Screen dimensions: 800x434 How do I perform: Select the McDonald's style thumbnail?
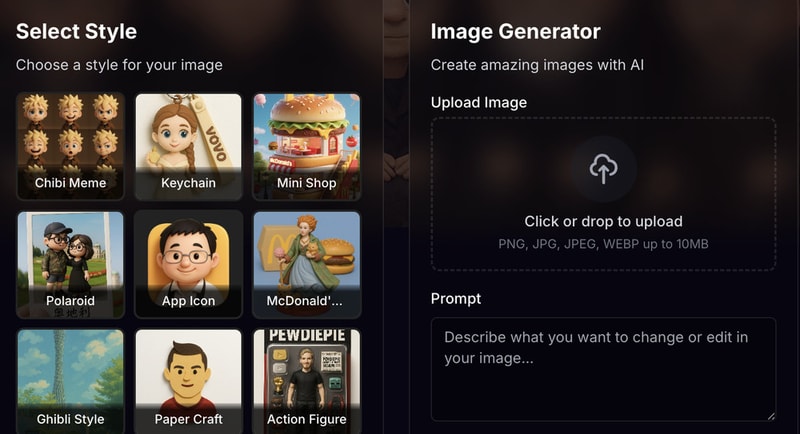(307, 265)
